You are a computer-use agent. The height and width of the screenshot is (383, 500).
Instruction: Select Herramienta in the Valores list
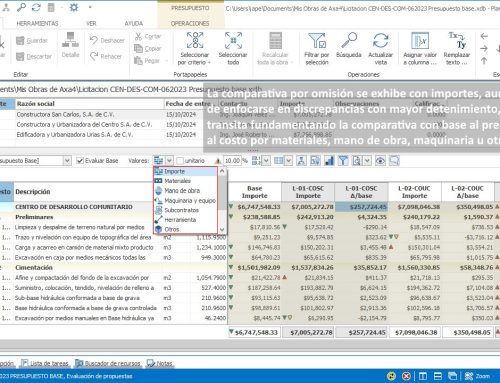click(x=185, y=220)
